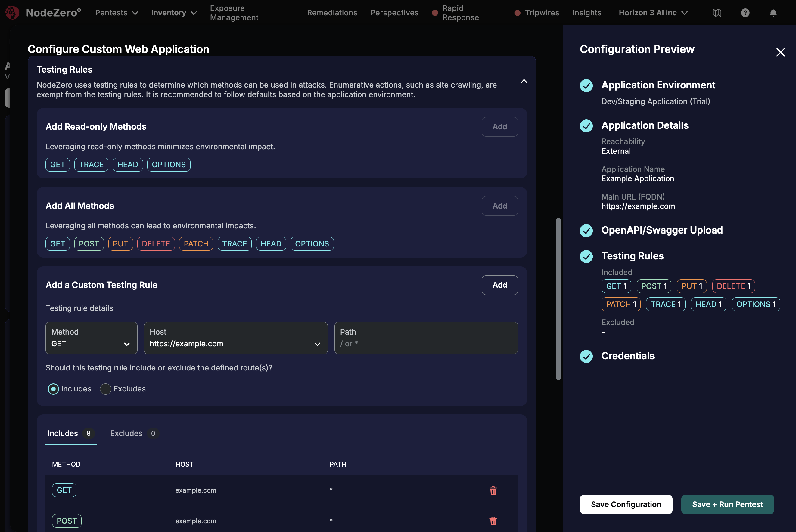Collapse the Testing Rules section chevron
Image resolution: width=796 pixels, height=532 pixels.
[x=524, y=82]
